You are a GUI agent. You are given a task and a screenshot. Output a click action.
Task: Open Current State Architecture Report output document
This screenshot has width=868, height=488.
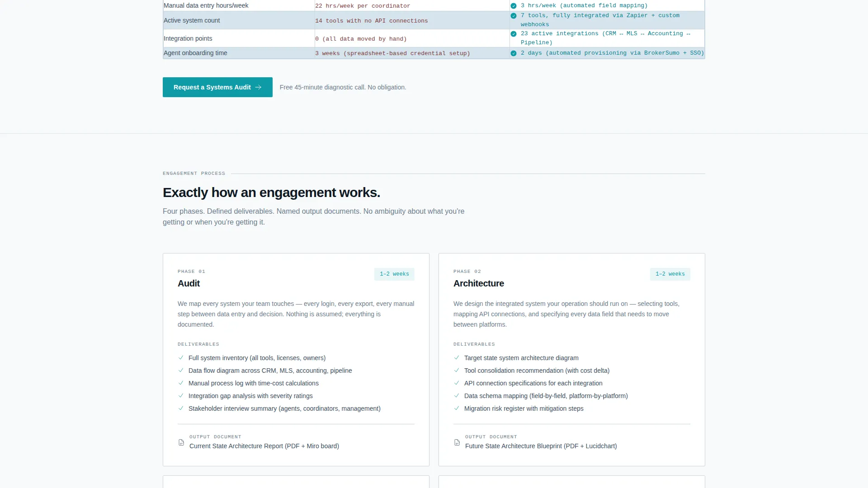point(264,446)
